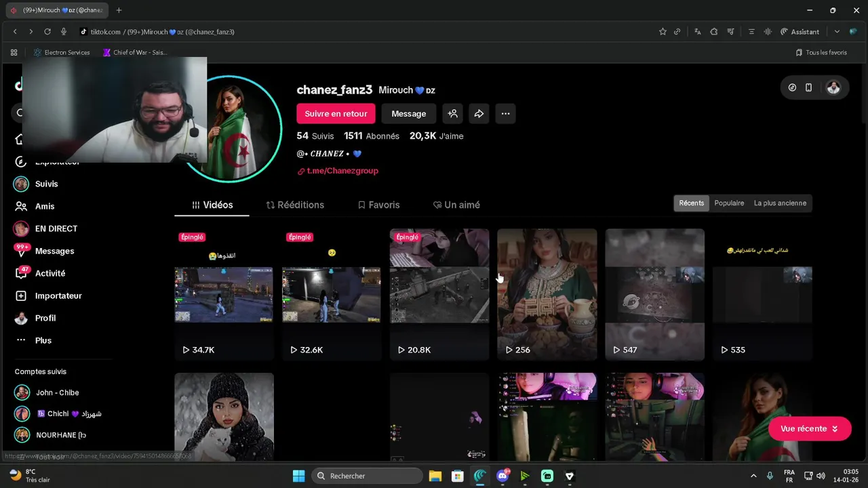The width and height of the screenshot is (868, 488).
Task: Click 1511 Abonnés followers count
Action: coord(372,136)
